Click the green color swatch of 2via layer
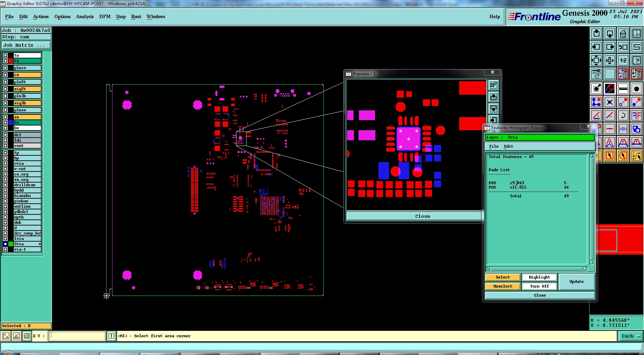The image size is (644, 355). point(11,244)
